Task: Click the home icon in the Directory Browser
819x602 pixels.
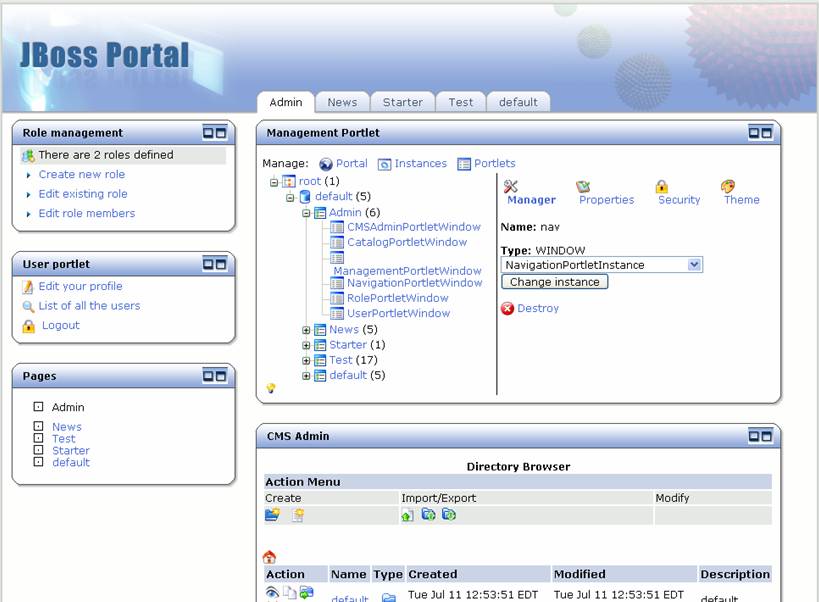Action: click(270, 557)
